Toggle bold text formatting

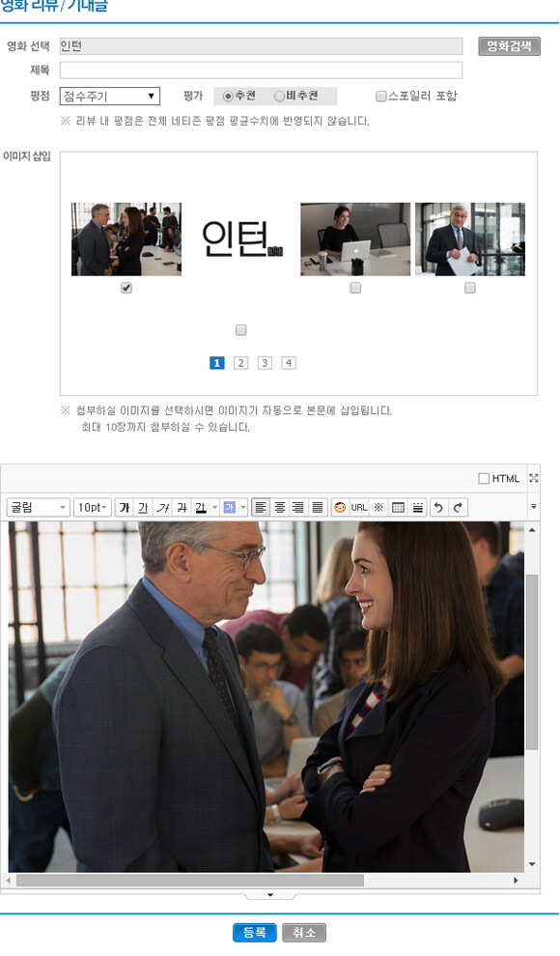tap(125, 507)
